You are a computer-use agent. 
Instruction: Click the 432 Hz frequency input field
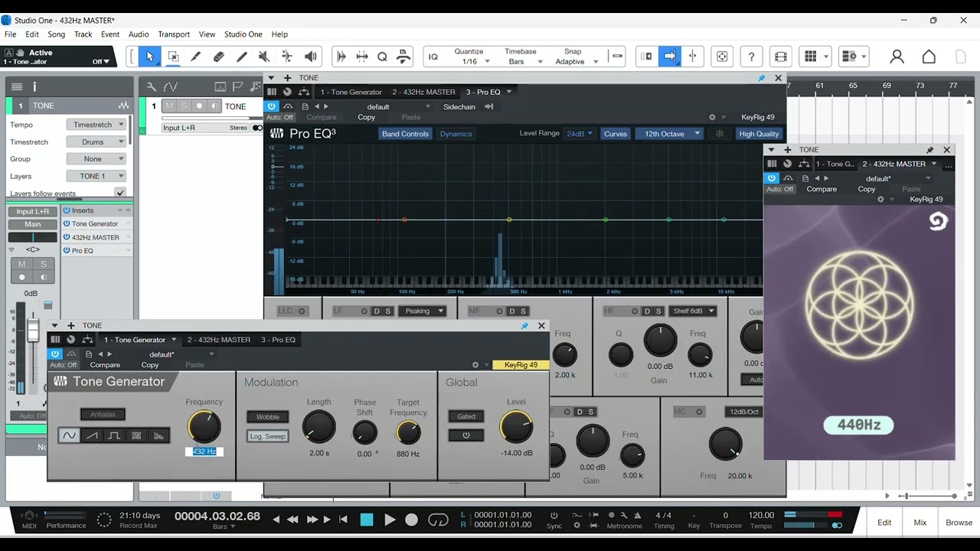204,452
